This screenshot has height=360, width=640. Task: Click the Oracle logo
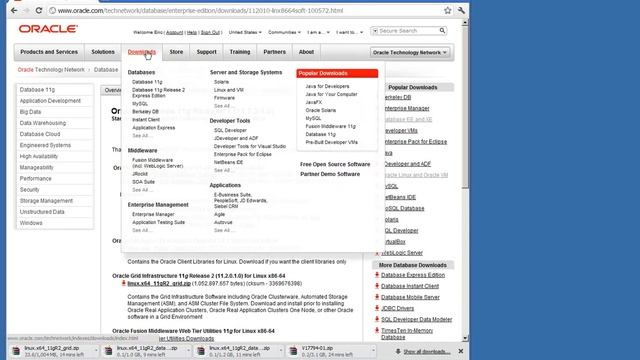click(x=48, y=29)
